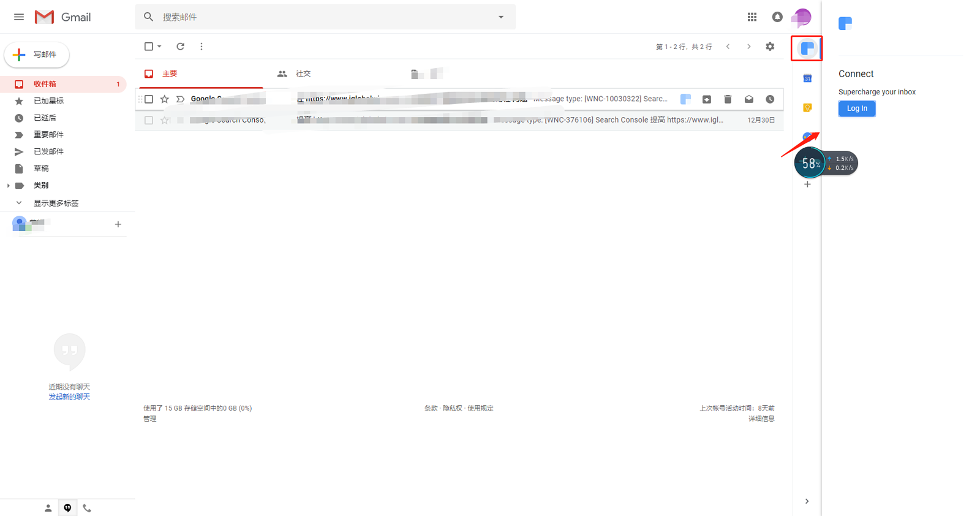Collapse the side panel chevron

click(x=807, y=501)
